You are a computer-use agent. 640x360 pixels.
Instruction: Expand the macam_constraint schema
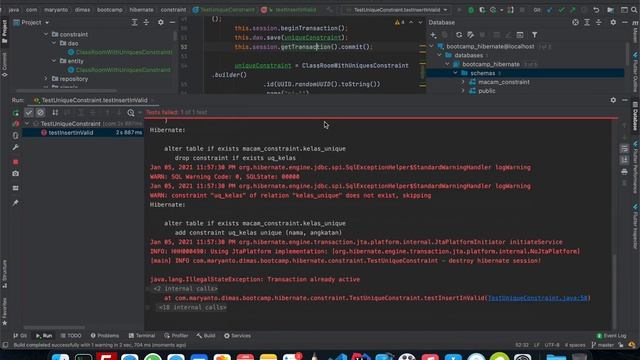(463, 82)
